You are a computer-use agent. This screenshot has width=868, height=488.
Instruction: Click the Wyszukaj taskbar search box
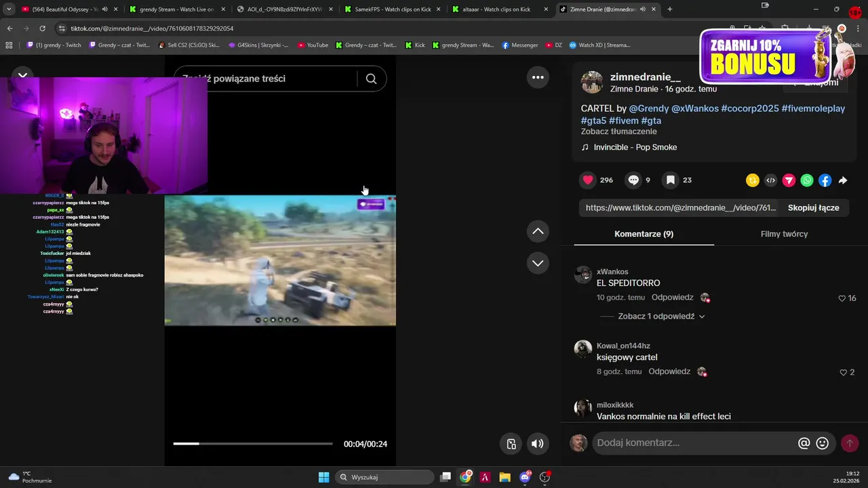coord(385,477)
